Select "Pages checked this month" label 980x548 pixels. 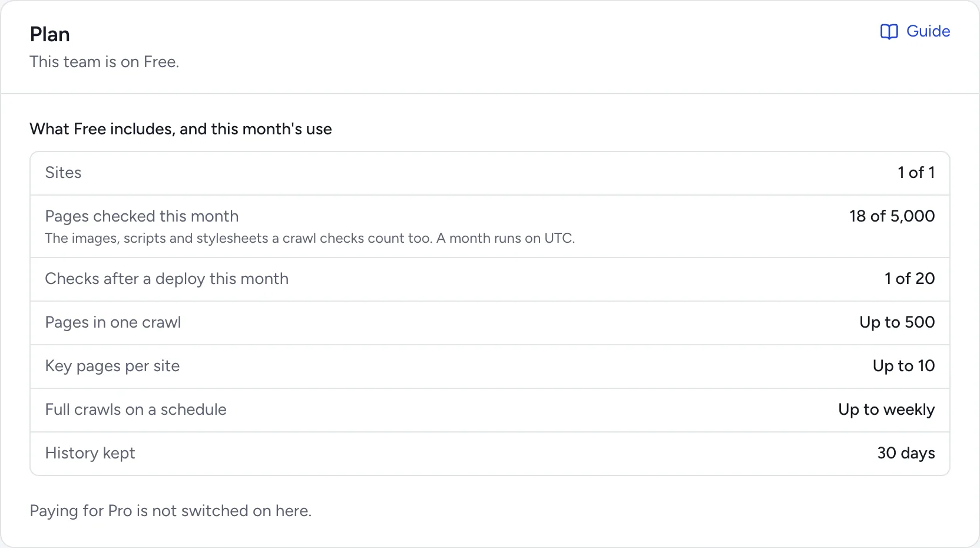click(x=142, y=216)
